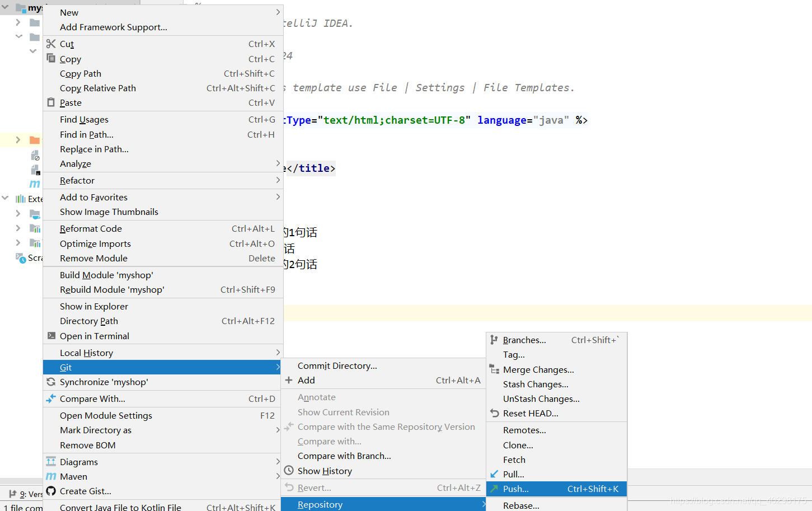Click the Open in Terminal icon
Image resolution: width=812 pixels, height=511 pixels.
pyautogui.click(x=51, y=336)
